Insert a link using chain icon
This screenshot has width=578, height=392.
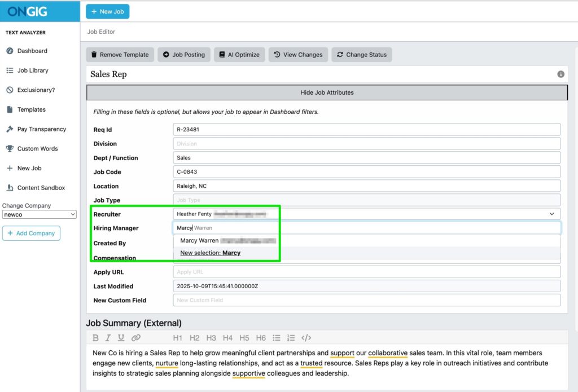pyautogui.click(x=135, y=338)
